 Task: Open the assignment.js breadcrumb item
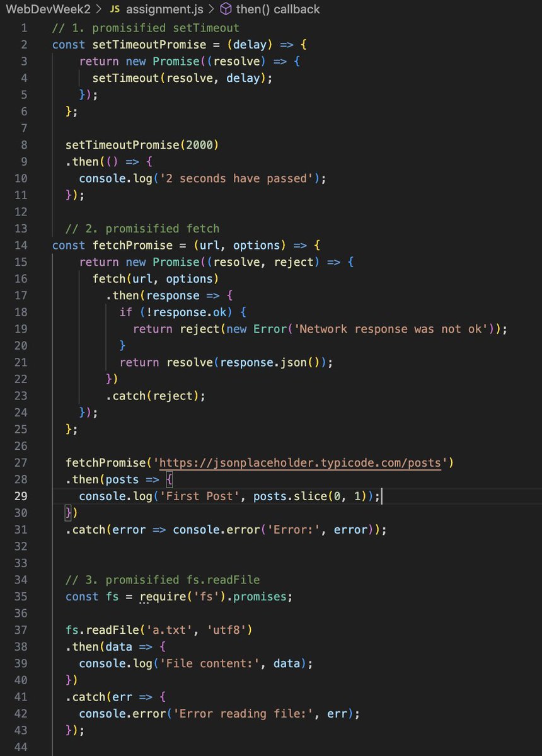[164, 9]
